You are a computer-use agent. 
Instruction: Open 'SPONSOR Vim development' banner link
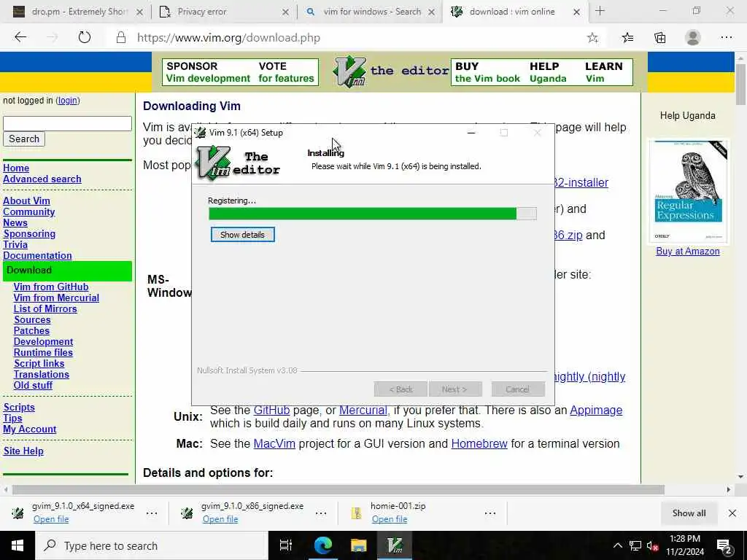coord(208,72)
